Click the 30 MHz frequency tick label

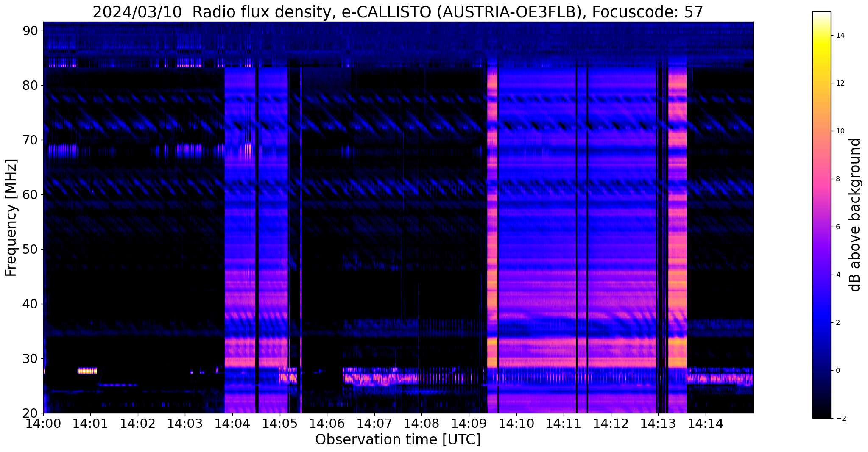pos(31,359)
